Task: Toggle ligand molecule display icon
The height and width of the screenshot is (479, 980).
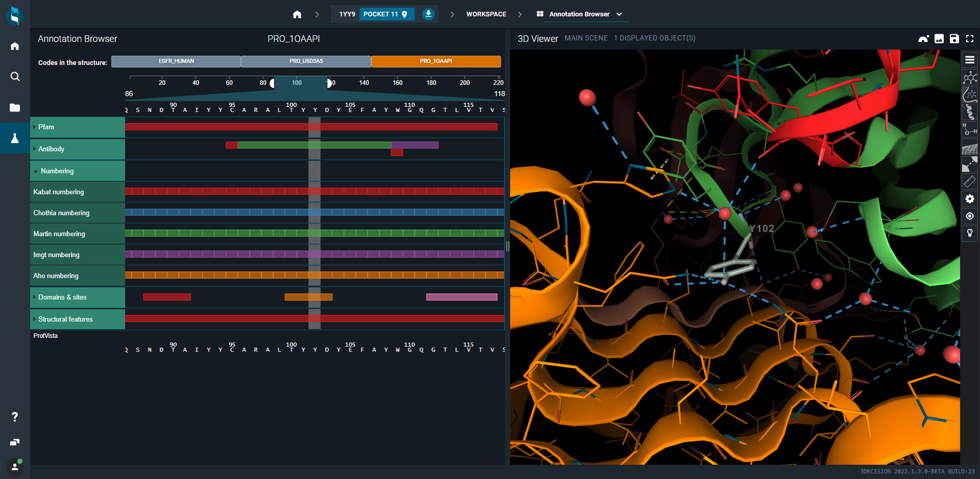Action: 969,78
